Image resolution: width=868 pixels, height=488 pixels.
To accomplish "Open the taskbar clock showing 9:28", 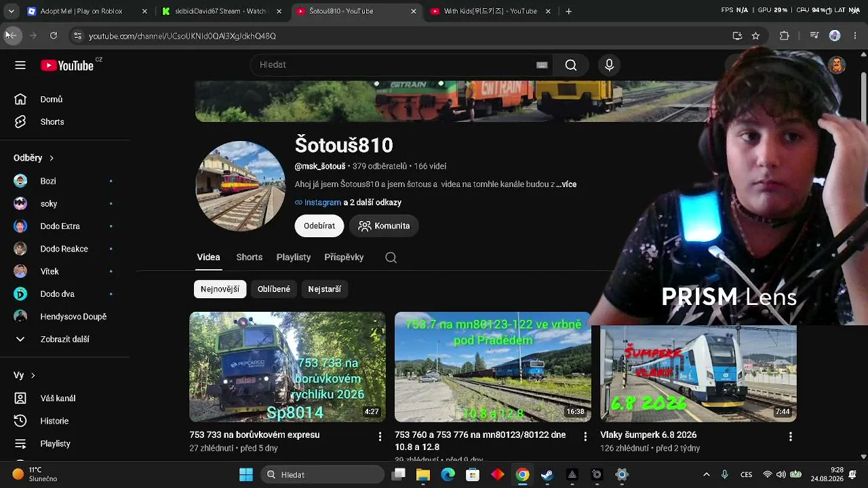I will (826, 474).
